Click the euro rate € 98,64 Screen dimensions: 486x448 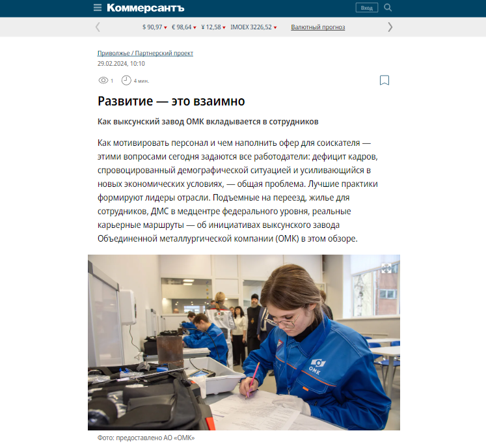click(184, 27)
